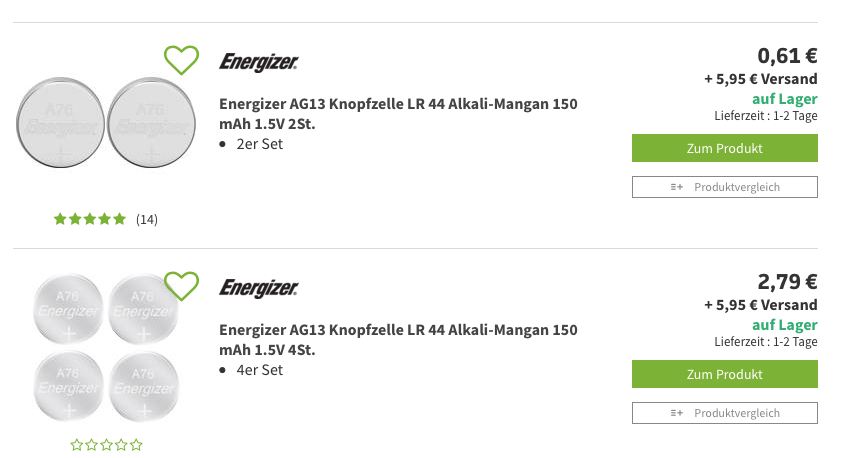Click Energizer logo of the 2St. product

pyautogui.click(x=259, y=63)
